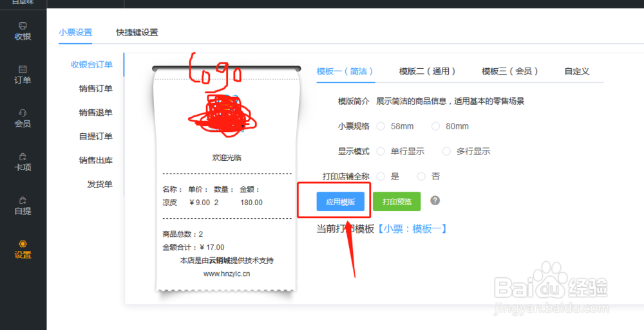Select 发货单 in the left list

pyautogui.click(x=100, y=184)
